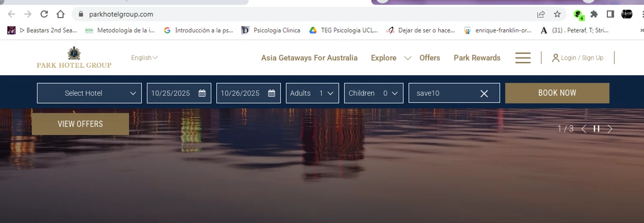Open TEG Psicologia UCL... bookmark
Image resolution: width=644 pixels, height=223 pixels.
coord(343,30)
